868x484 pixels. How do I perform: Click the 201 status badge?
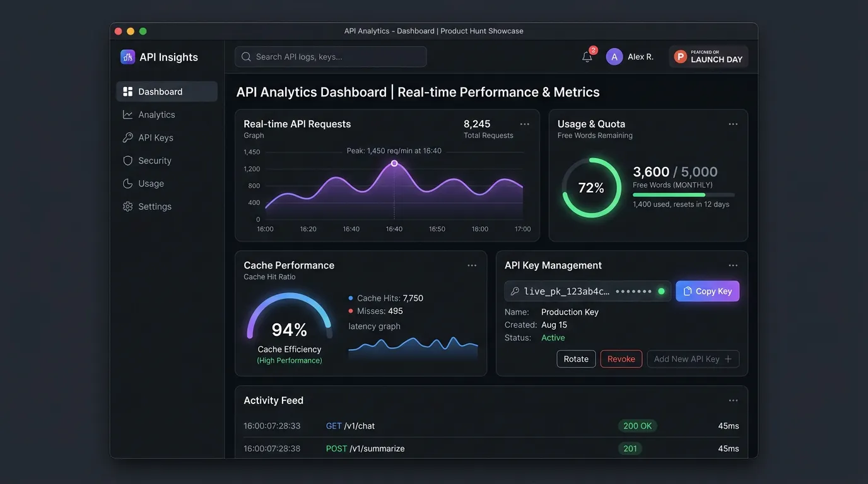tap(630, 449)
